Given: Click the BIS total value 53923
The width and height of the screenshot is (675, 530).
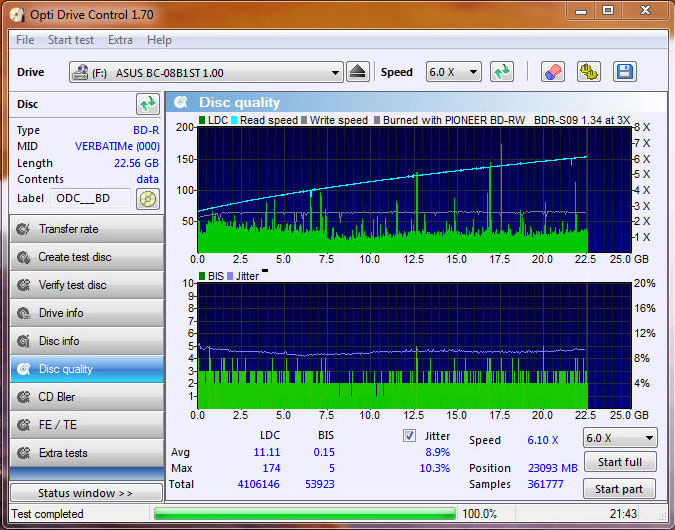Looking at the screenshot, I should [319, 484].
